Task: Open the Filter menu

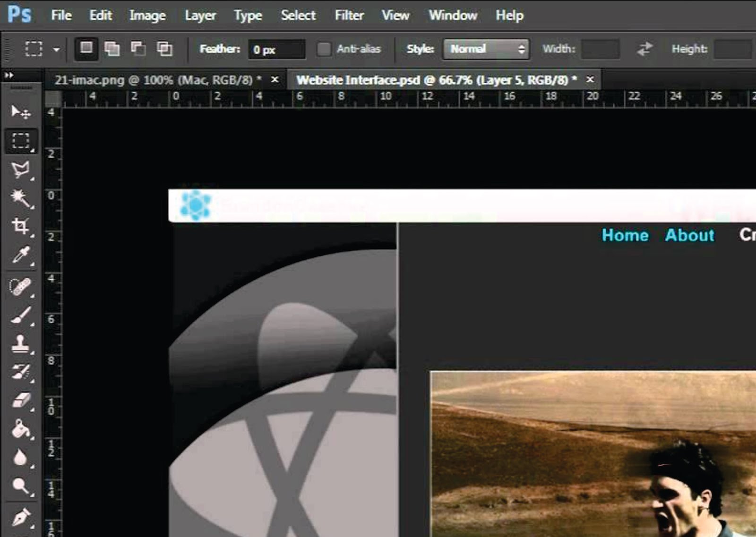Action: click(x=349, y=15)
